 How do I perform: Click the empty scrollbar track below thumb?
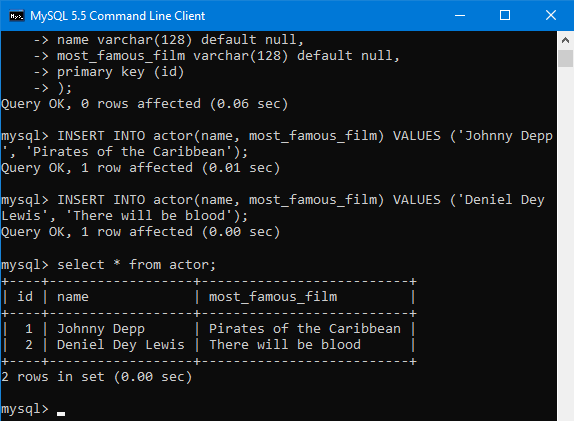(x=565, y=242)
